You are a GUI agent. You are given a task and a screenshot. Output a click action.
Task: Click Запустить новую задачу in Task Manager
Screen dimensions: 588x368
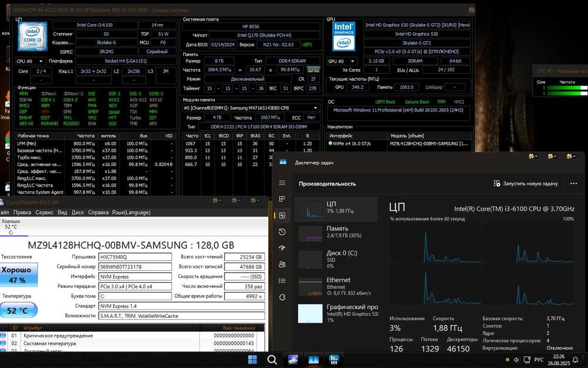526,184
